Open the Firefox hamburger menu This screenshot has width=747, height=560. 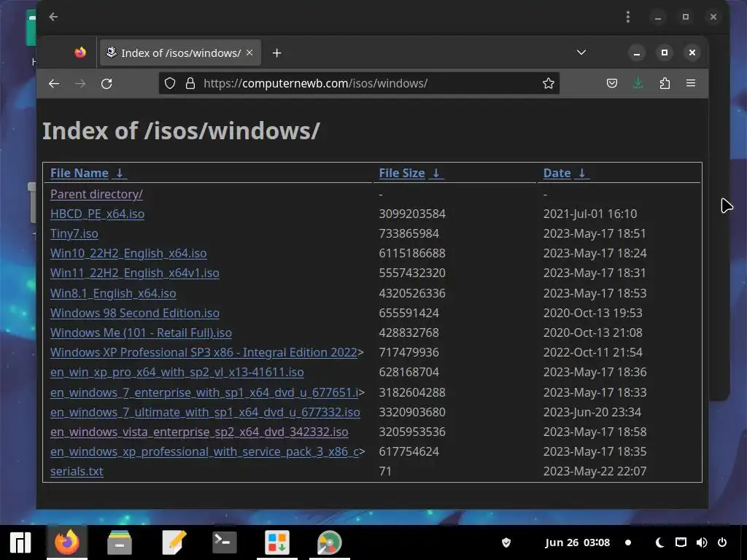(691, 84)
